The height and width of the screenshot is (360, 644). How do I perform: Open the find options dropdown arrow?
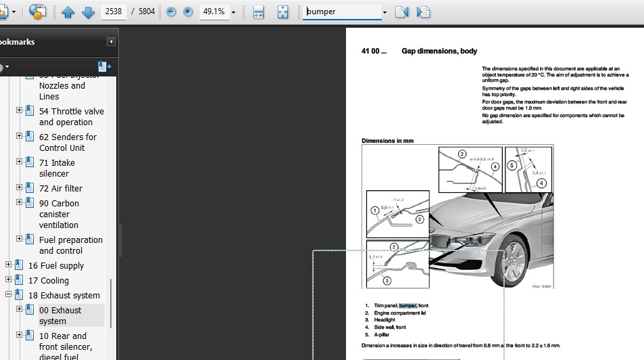[x=385, y=12]
